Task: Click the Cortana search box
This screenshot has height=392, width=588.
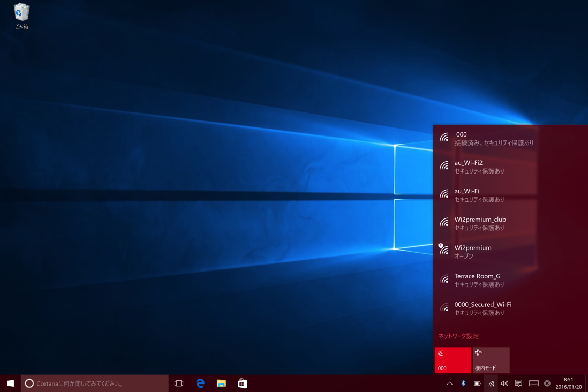Action: coord(94,383)
